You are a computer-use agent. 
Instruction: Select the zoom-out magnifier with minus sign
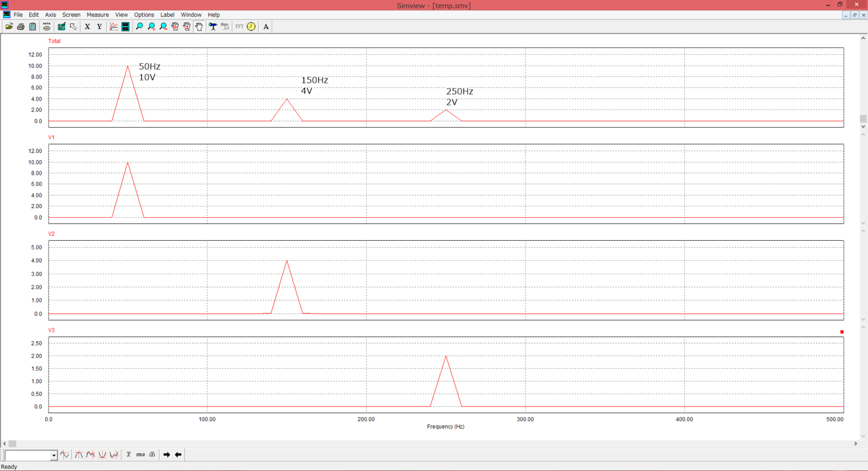[x=163, y=27]
